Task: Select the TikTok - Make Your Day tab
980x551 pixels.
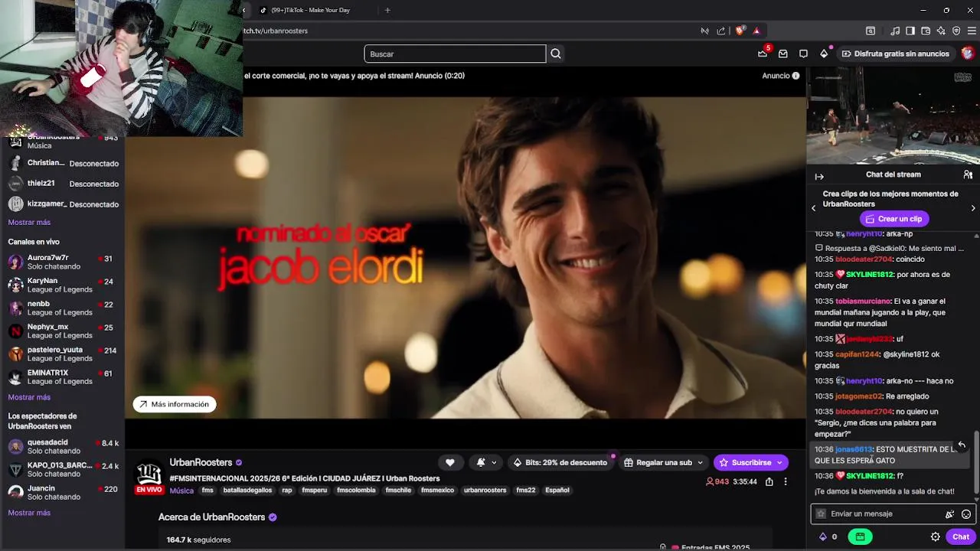Action: click(310, 10)
